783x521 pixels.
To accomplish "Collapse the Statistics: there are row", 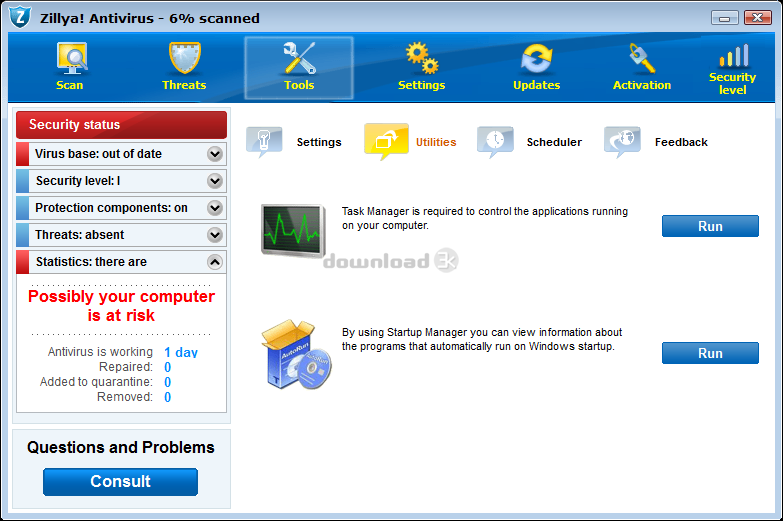I will point(215,262).
